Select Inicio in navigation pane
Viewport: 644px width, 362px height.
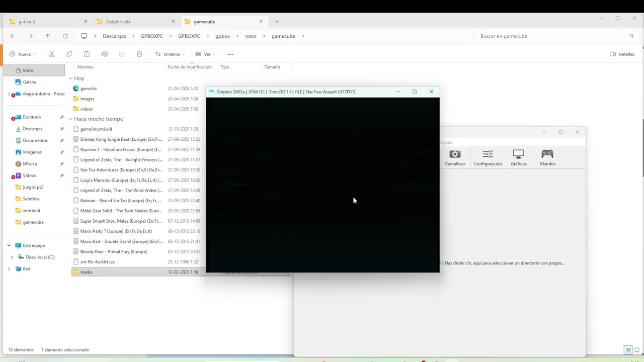(x=34, y=70)
